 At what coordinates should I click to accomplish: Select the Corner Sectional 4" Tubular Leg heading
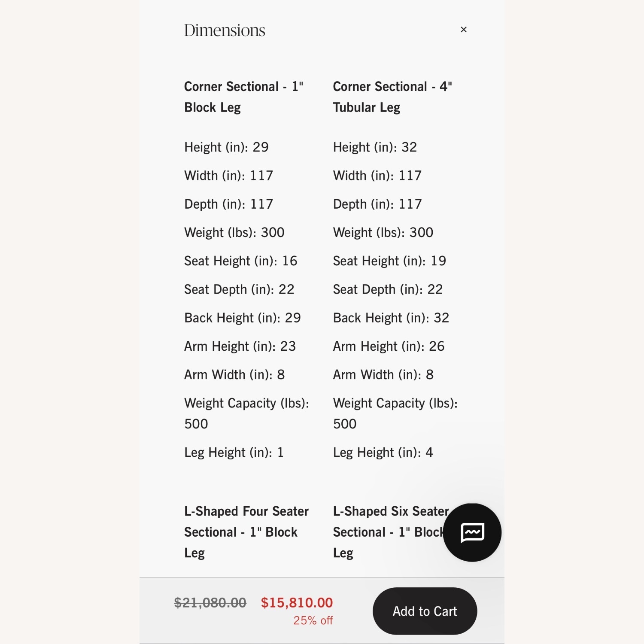tap(392, 97)
